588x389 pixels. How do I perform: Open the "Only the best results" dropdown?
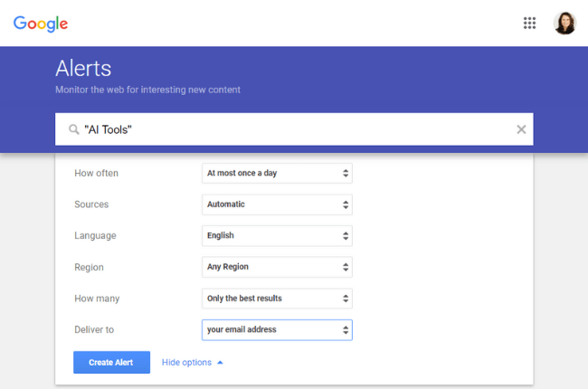(277, 298)
